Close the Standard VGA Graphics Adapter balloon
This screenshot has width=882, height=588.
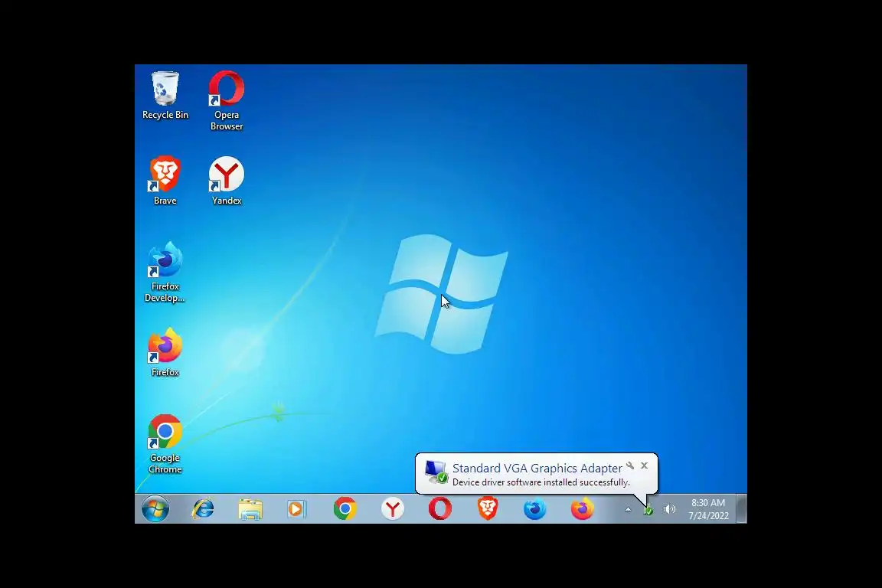645,465
